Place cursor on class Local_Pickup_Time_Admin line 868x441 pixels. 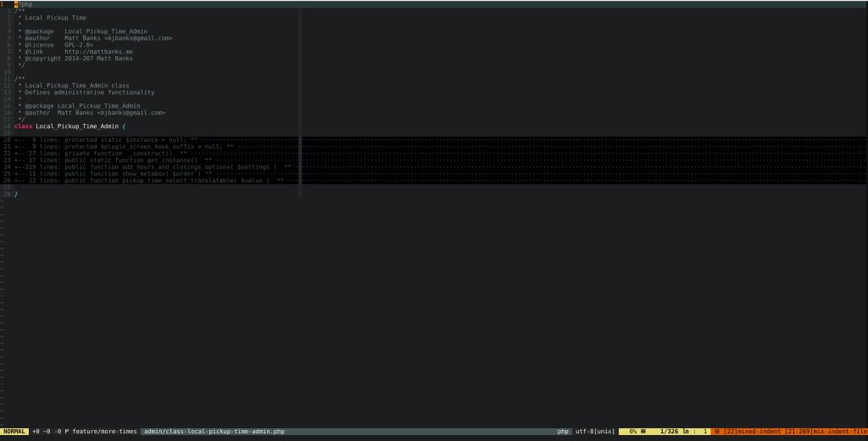point(70,126)
